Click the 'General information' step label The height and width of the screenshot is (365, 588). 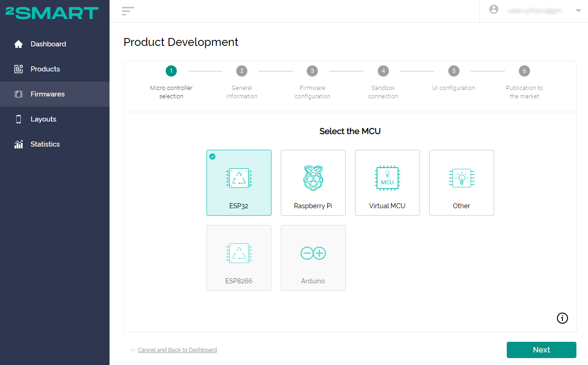[242, 92]
